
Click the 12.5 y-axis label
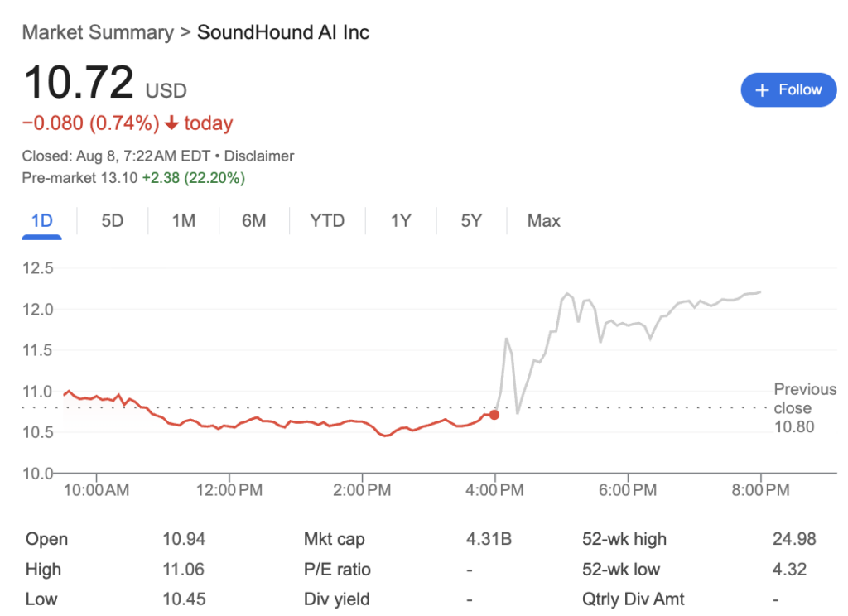(x=38, y=268)
